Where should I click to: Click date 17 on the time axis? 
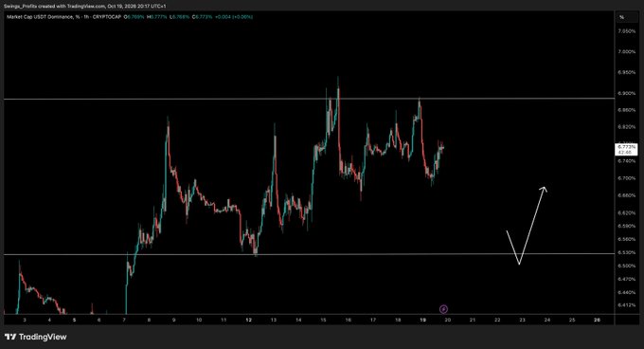pos(373,320)
